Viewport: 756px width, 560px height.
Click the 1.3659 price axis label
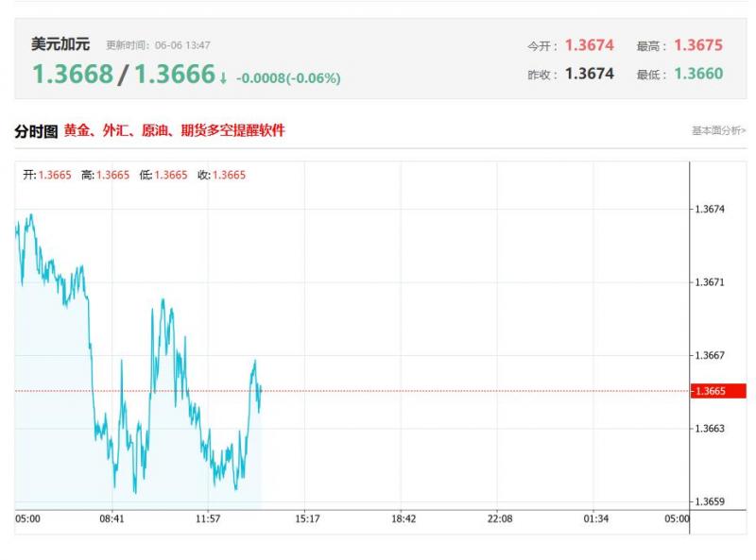[710, 501]
